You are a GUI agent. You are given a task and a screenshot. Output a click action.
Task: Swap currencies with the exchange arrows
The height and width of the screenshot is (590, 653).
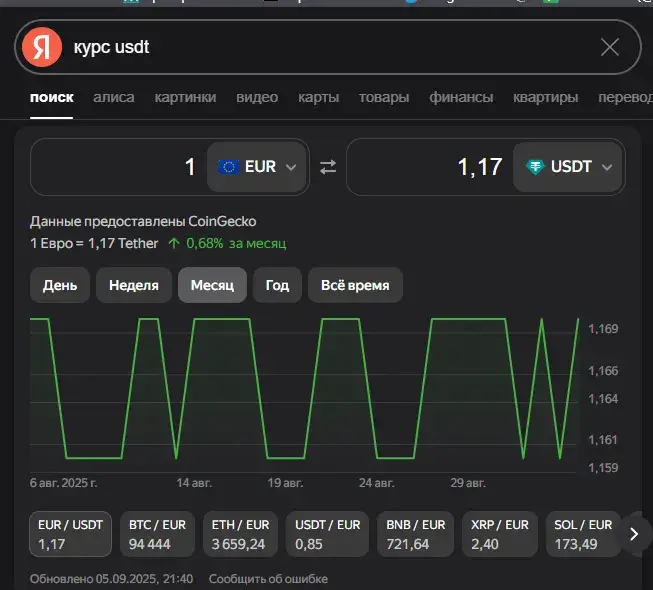pos(328,167)
